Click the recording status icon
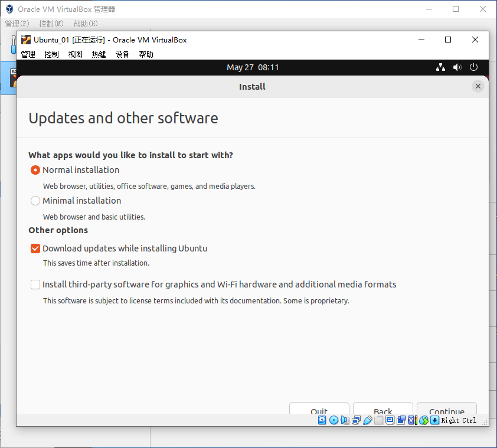The image size is (497, 448). pos(401,420)
